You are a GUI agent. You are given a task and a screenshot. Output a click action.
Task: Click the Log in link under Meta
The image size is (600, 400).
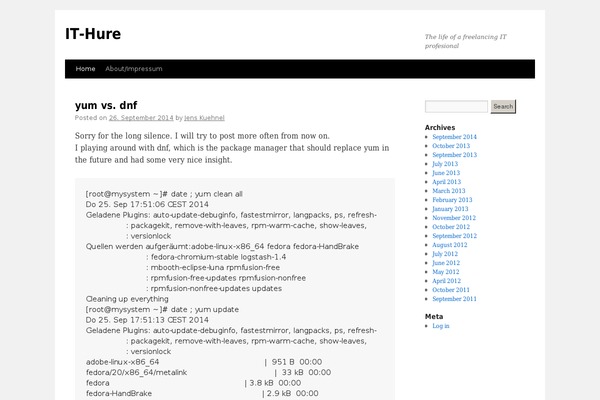click(x=441, y=326)
